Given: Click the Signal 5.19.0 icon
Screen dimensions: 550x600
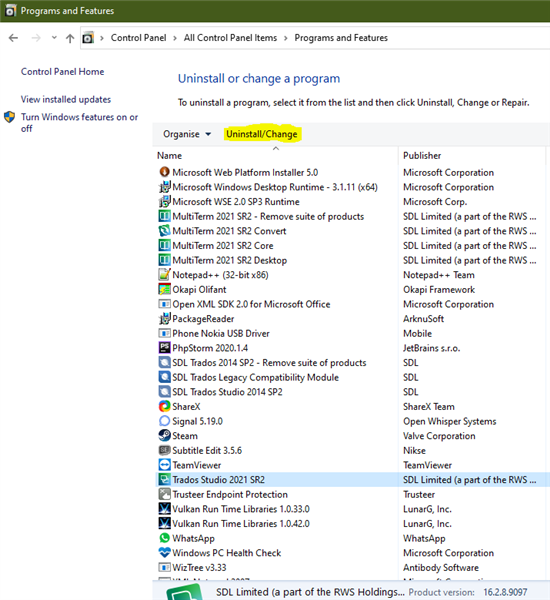Looking at the screenshot, I should 164,421.
